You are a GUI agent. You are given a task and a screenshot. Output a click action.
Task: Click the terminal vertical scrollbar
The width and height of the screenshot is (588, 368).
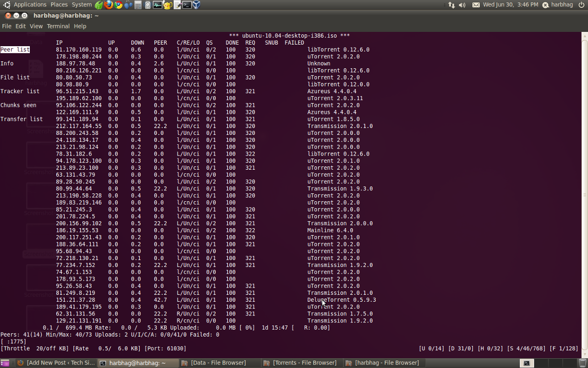pos(584,194)
